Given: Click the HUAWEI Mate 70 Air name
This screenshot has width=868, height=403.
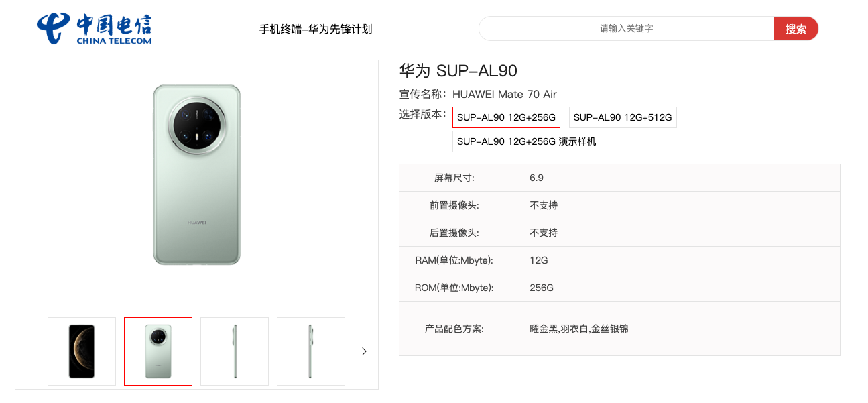Looking at the screenshot, I should [x=506, y=94].
